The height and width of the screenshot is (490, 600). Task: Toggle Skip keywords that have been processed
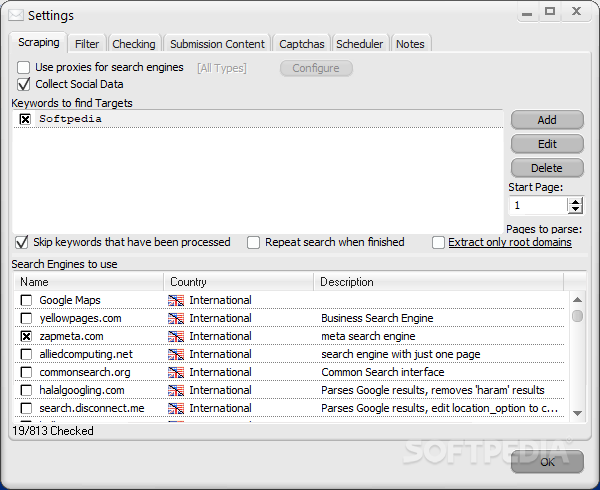(x=21, y=243)
